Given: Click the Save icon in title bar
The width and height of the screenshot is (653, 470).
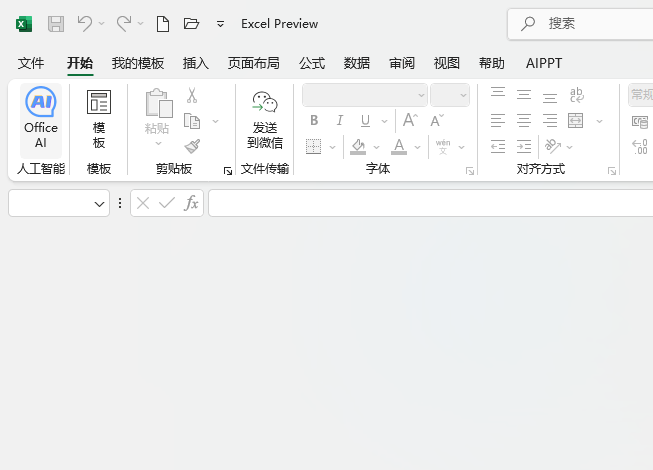Looking at the screenshot, I should tap(56, 24).
